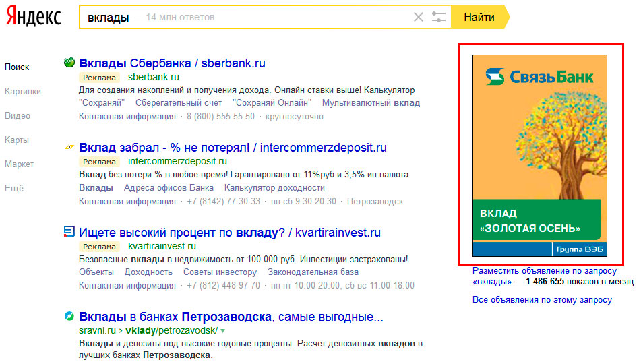Click the sravni.ru result favicon
The height and width of the screenshot is (364, 641).
pos(69,315)
